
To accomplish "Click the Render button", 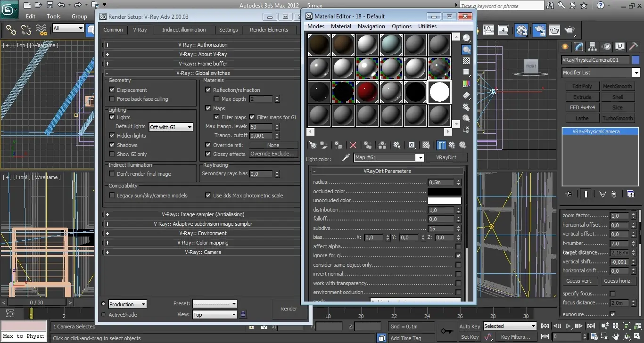I will tap(289, 309).
